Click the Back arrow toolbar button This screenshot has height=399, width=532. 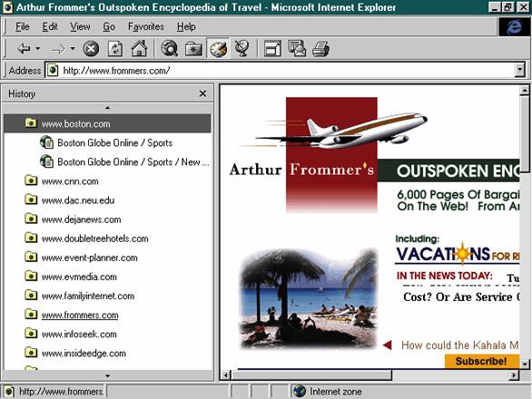click(x=24, y=49)
